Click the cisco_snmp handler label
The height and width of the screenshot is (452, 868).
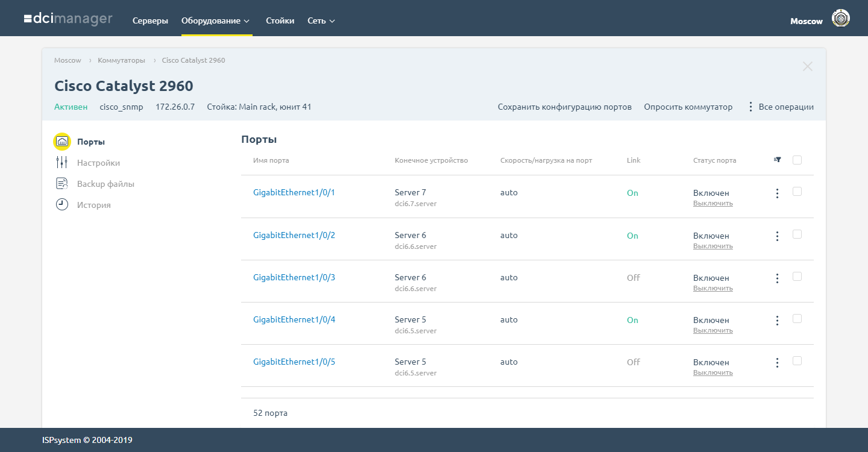(121, 107)
